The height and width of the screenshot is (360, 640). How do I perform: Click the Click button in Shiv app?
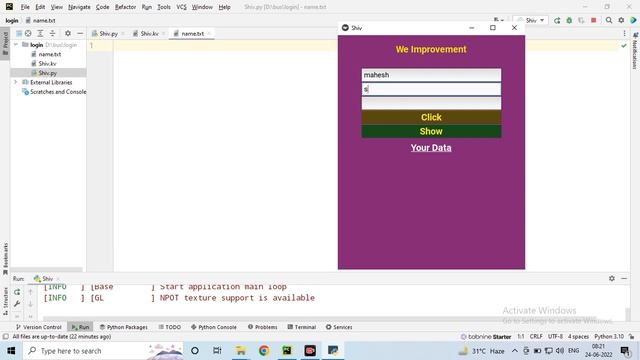pos(431,117)
